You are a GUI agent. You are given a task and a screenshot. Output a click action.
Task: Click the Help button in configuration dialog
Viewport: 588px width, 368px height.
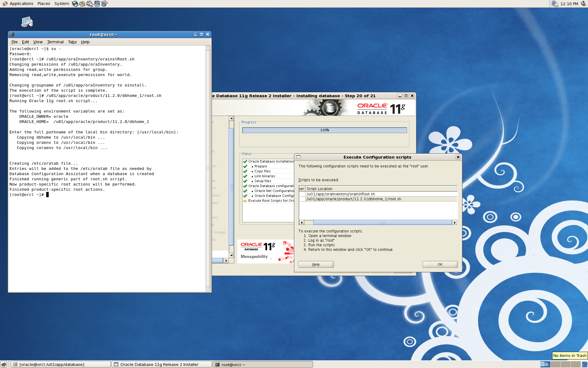click(316, 264)
